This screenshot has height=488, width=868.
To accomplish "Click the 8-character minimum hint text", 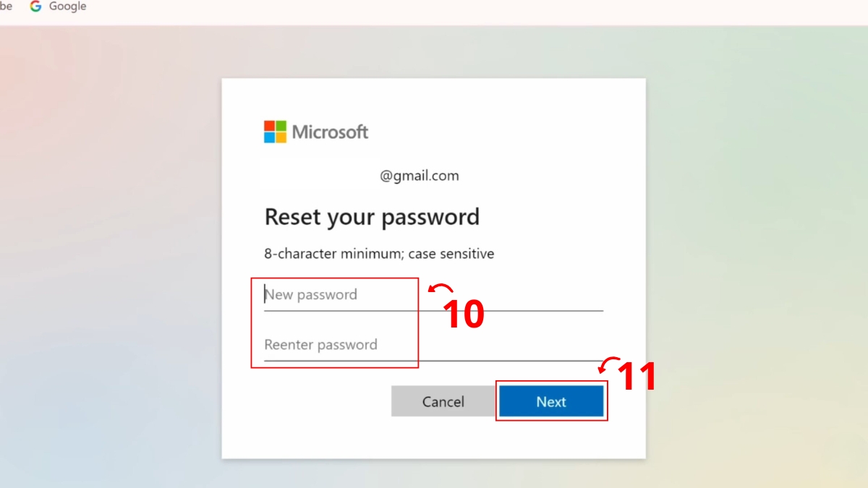I will (x=379, y=254).
